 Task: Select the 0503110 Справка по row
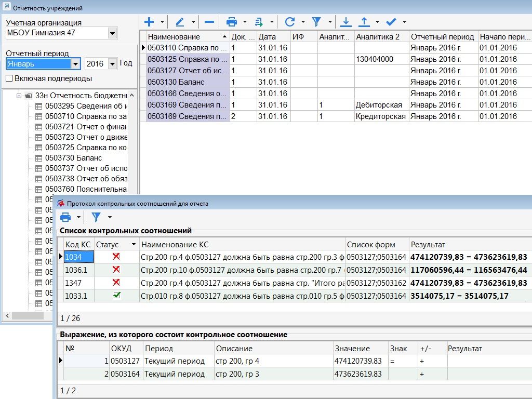click(x=187, y=48)
